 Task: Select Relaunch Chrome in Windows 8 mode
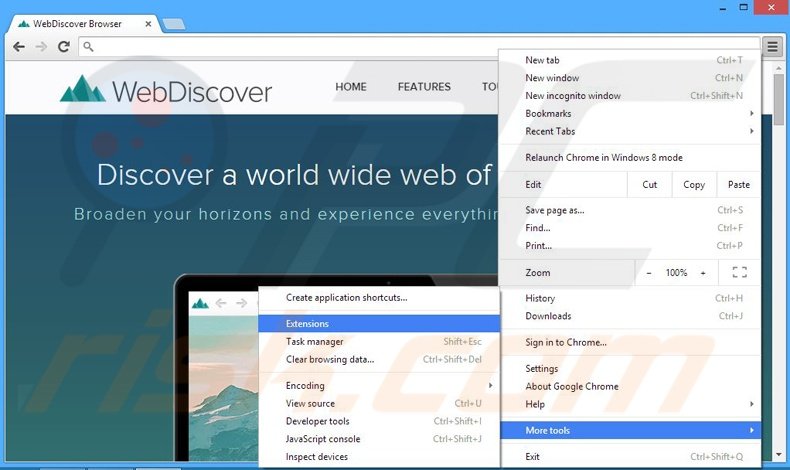tap(630, 158)
